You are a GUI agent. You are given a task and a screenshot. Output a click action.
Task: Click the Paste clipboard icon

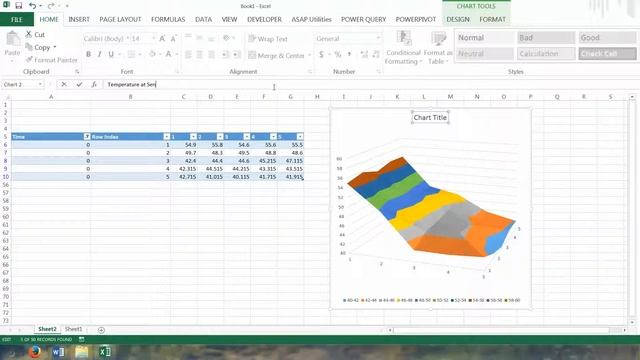[x=12, y=39]
